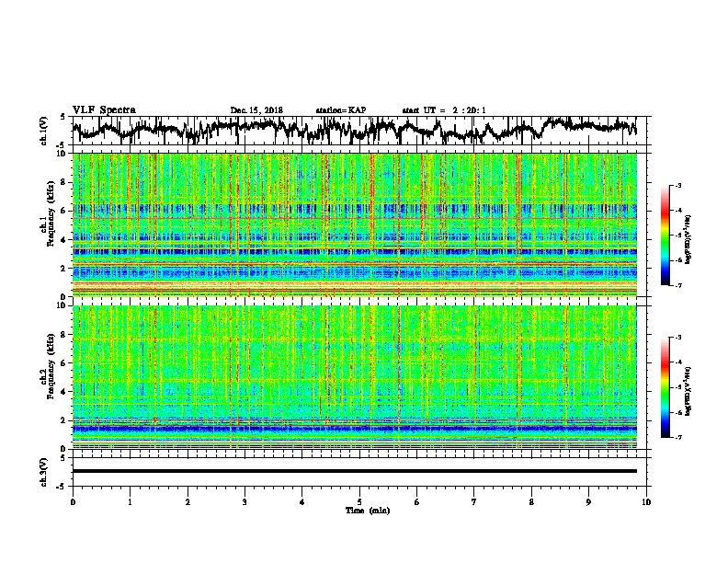Click time axis tick label "0"
Image resolution: width=728 pixels, height=563 pixels.
tap(73, 502)
